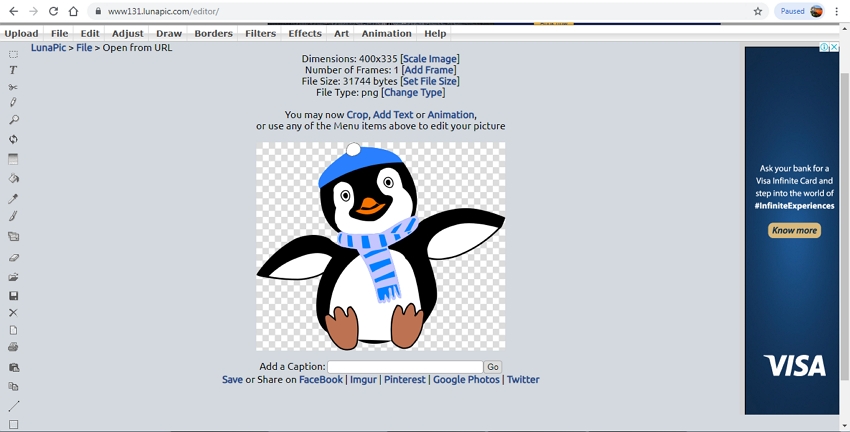Pick the paint bucket fill tool
Image resolution: width=850 pixels, height=432 pixels.
click(13, 178)
